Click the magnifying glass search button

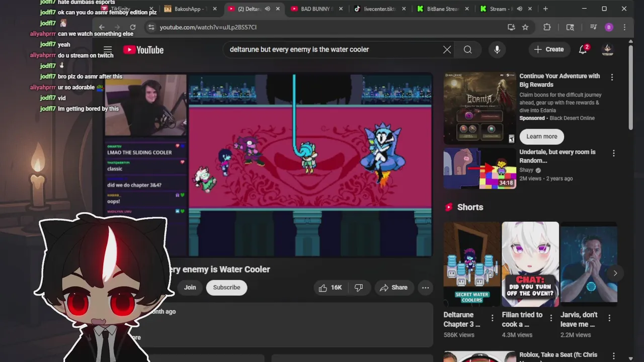pyautogui.click(x=468, y=49)
